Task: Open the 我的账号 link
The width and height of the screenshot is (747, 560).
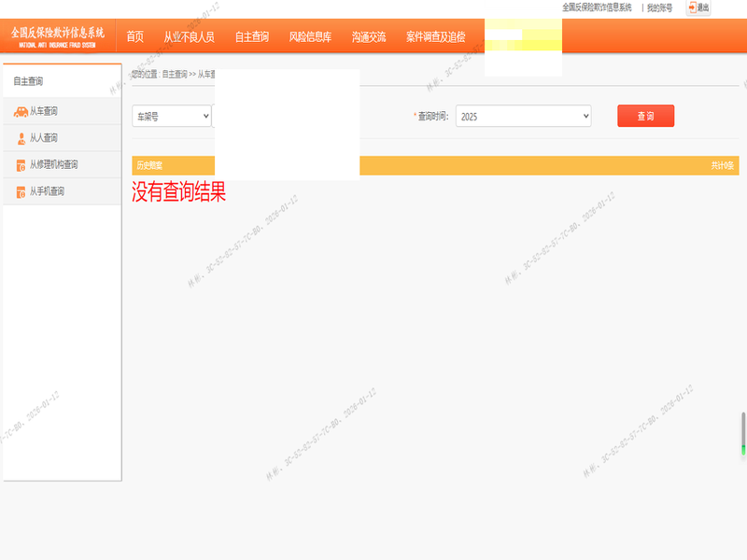Action: coord(659,7)
